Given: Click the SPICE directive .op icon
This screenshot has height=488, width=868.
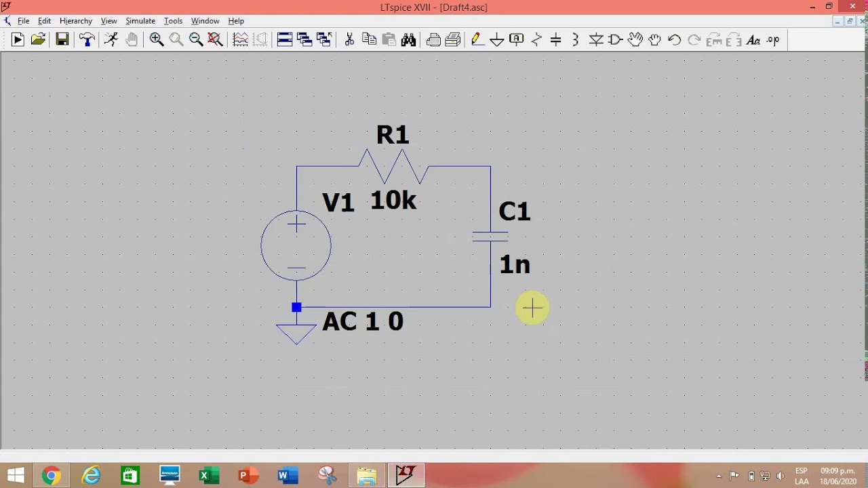Looking at the screenshot, I should 773,40.
